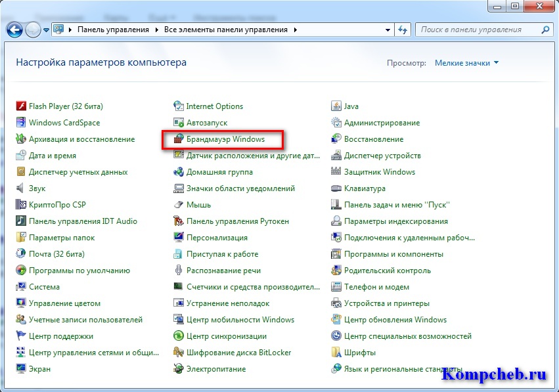Image resolution: width=559 pixels, height=392 pixels.
Task: Open the Домашняя группа icon
Action: click(x=178, y=172)
